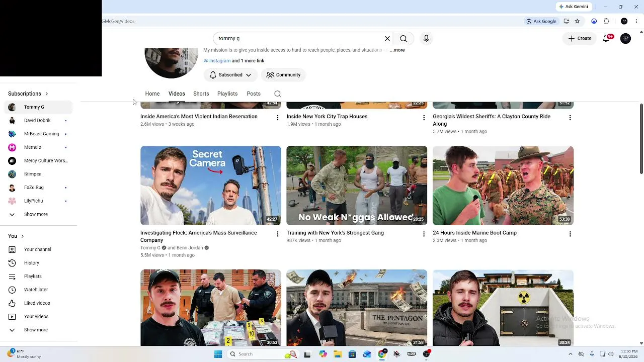
Task: Open the Chrome extensions puzzle icon
Action: 606,21
